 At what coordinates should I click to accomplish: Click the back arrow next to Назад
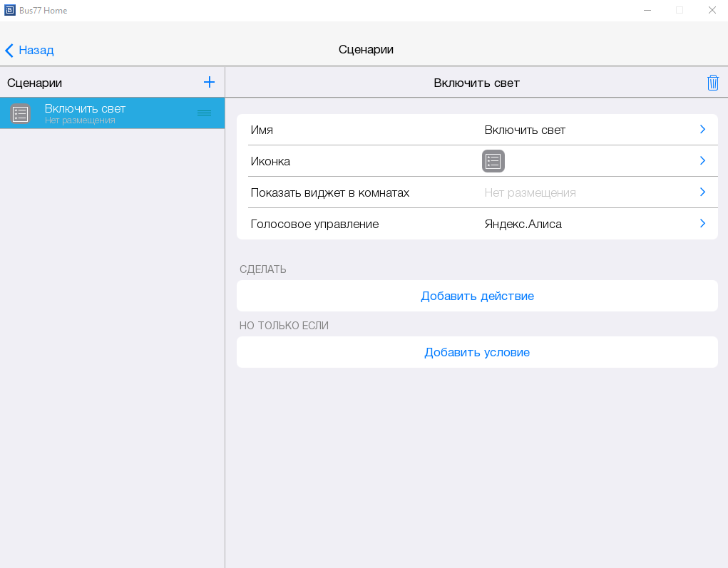9,50
